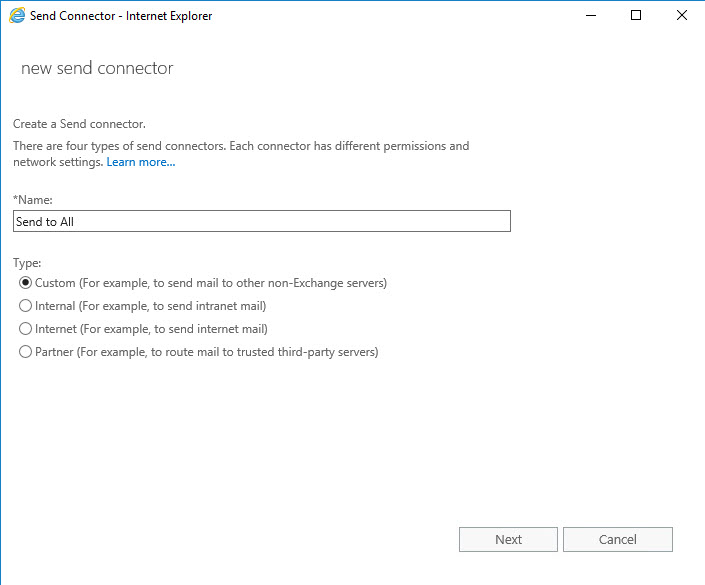Image resolution: width=705 pixels, height=585 pixels.
Task: Minimize the Send Connector window
Action: pyautogui.click(x=591, y=16)
